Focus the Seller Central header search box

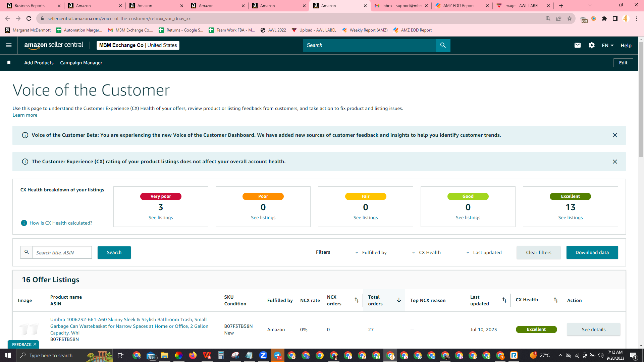click(x=369, y=45)
